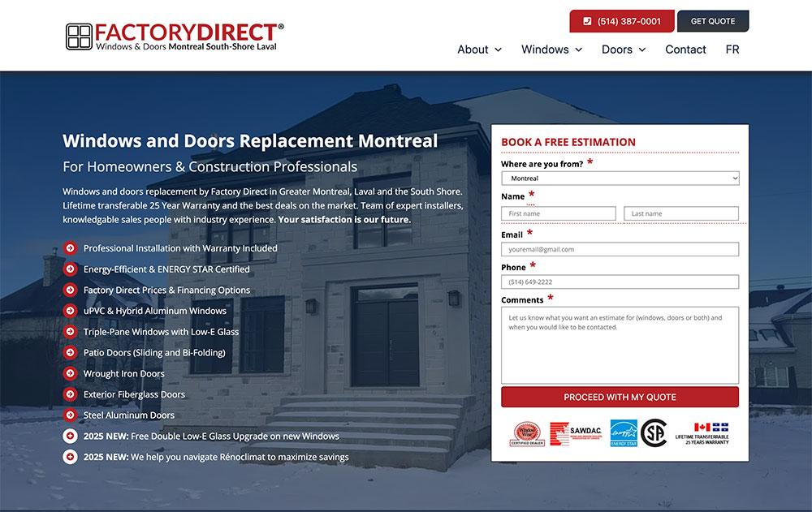812x512 pixels.
Task: Click text Exterior Fiberglass Doors
Action: pos(134,394)
